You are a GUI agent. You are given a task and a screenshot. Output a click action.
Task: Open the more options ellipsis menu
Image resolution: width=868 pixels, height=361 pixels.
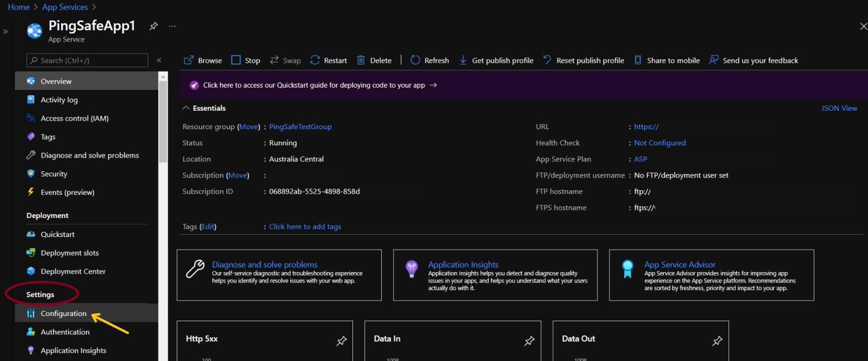172,27
